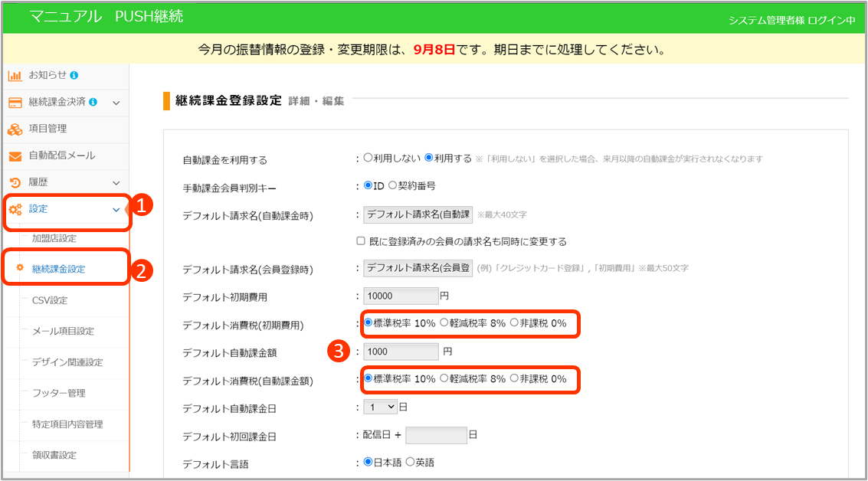Image resolution: width=868 pixels, height=481 pixels.
Task: Check 既に登録済みの会員の請求名も同時に変更する
Action: (x=361, y=241)
